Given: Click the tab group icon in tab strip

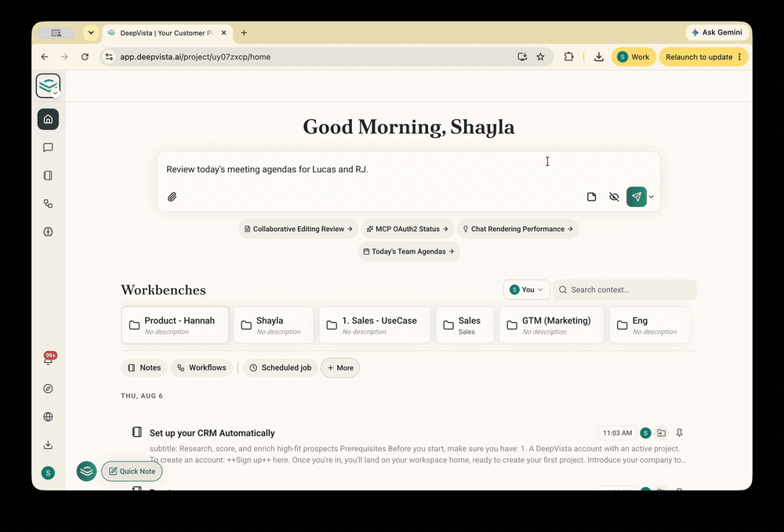Looking at the screenshot, I should tap(56, 33).
